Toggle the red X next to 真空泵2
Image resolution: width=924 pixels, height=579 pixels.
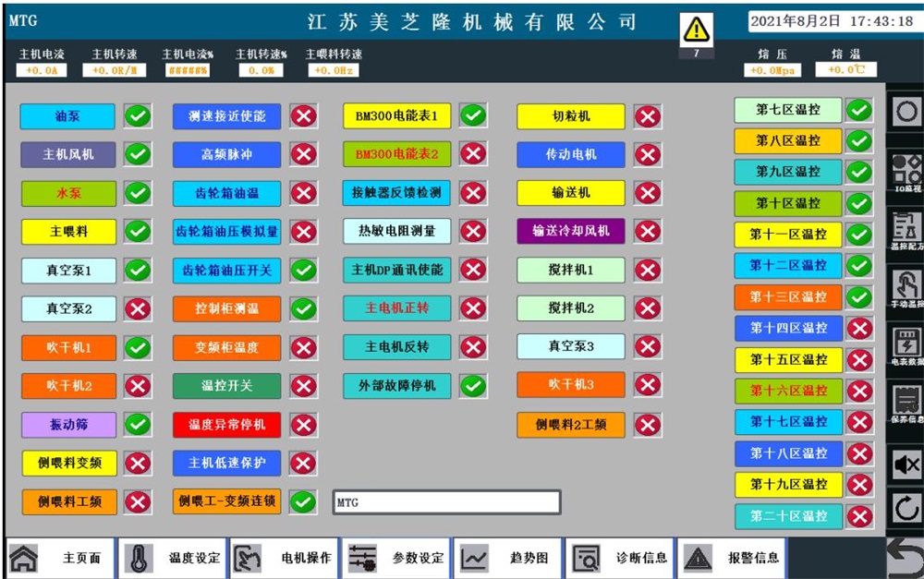[138, 308]
